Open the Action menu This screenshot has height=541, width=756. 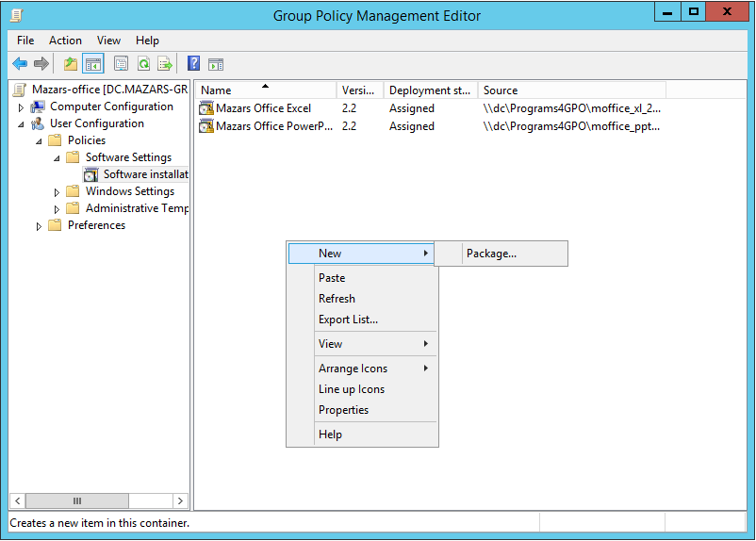(65, 41)
